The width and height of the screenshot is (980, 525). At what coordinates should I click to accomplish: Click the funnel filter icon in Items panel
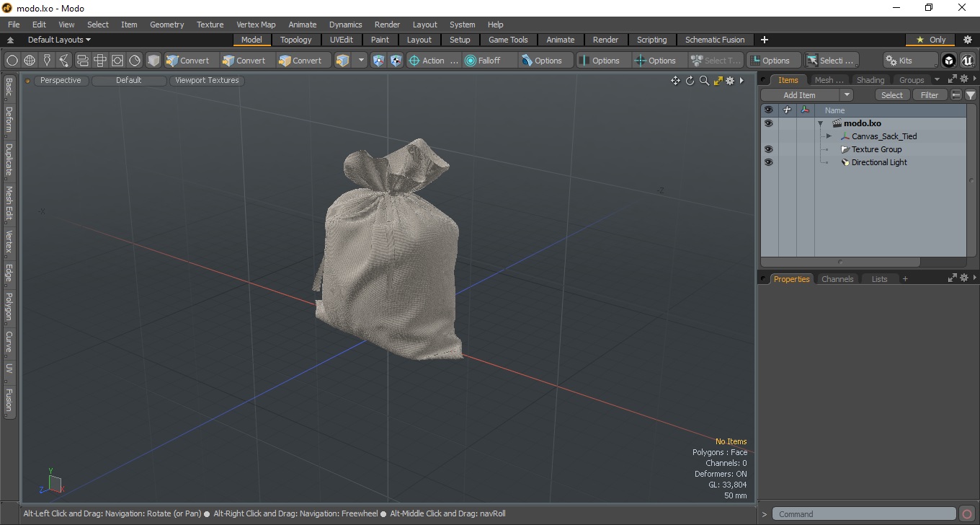(x=971, y=95)
